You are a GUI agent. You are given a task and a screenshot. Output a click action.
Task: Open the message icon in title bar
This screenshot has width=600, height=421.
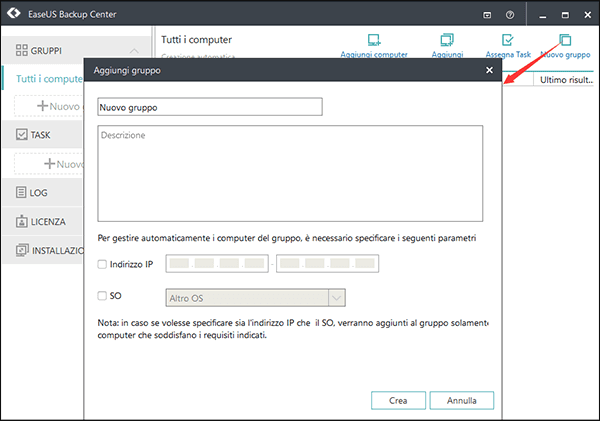click(487, 15)
